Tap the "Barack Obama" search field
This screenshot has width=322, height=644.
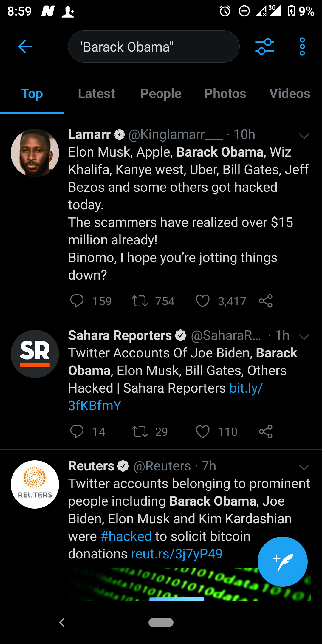click(x=154, y=47)
